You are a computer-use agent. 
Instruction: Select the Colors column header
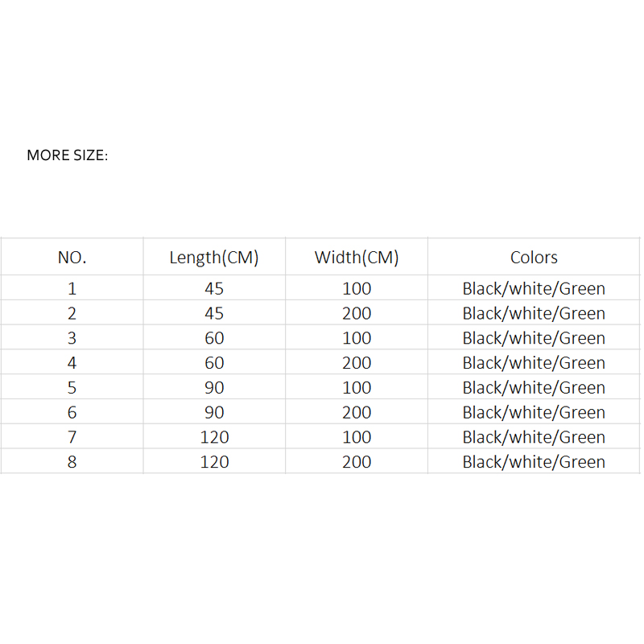click(x=534, y=257)
